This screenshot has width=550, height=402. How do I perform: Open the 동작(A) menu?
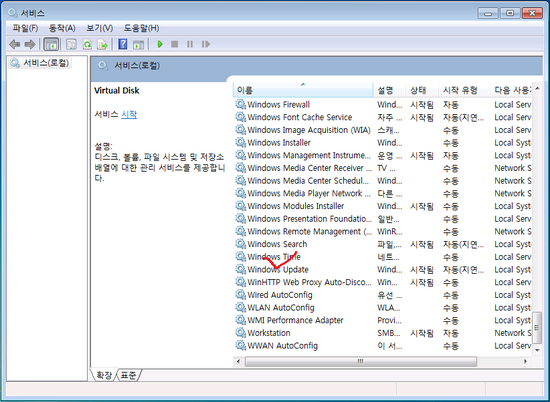click(62, 28)
